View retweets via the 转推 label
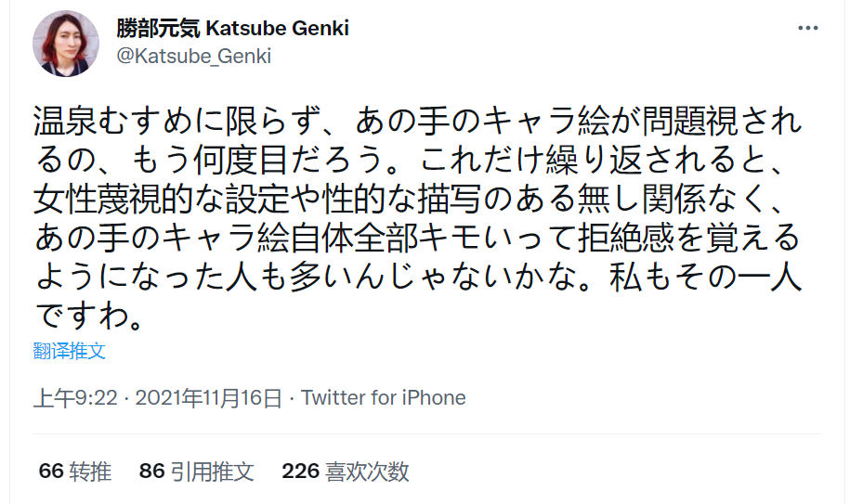863x504 pixels. coord(90,472)
